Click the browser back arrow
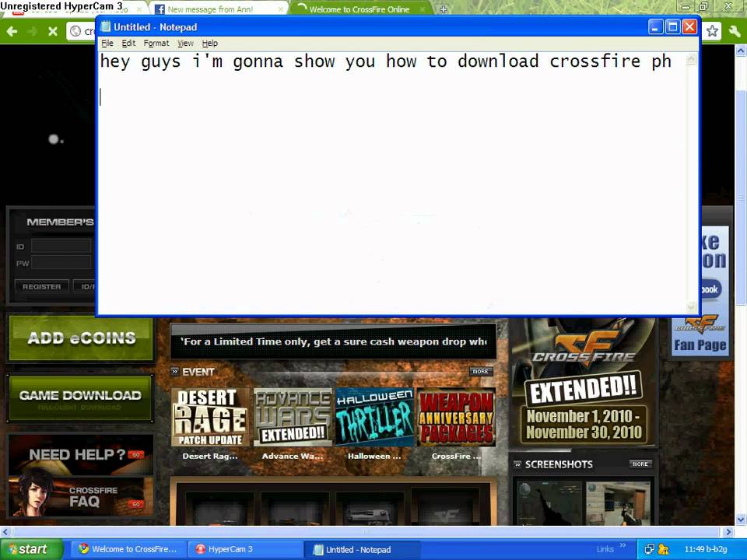The image size is (747, 560). pyautogui.click(x=12, y=31)
